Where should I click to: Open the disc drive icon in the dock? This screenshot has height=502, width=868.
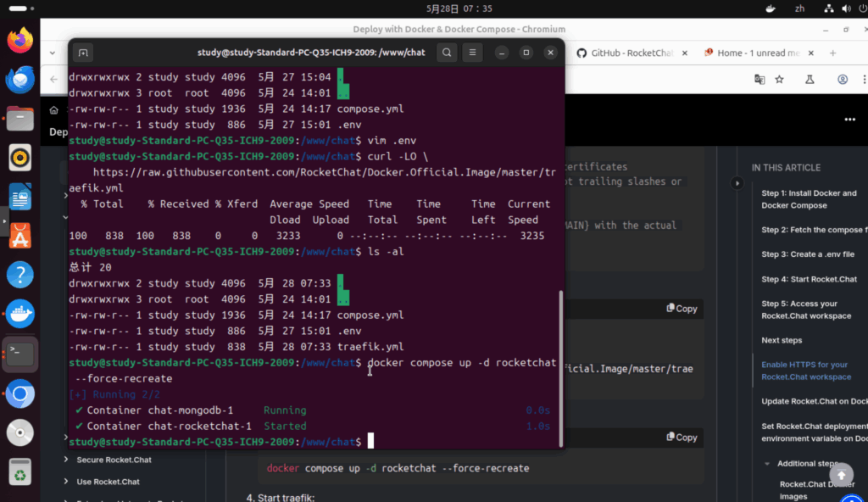pos(20,432)
